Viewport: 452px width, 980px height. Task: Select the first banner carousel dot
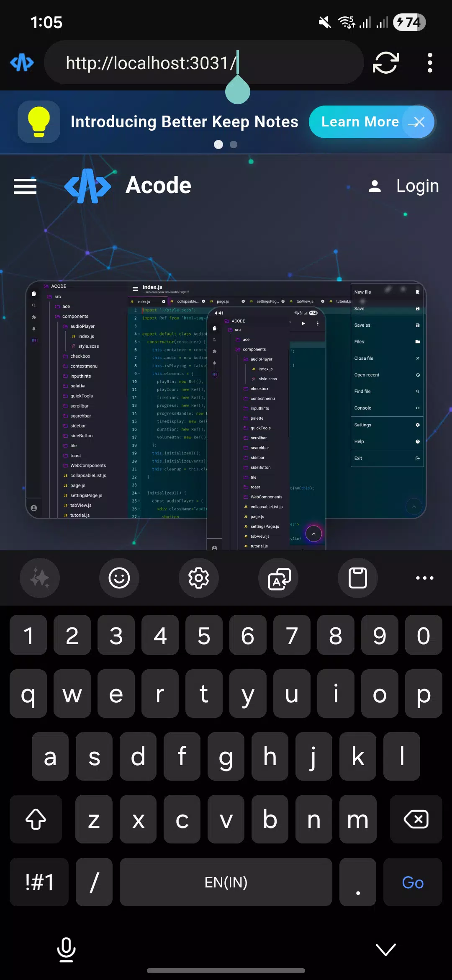pyautogui.click(x=218, y=144)
